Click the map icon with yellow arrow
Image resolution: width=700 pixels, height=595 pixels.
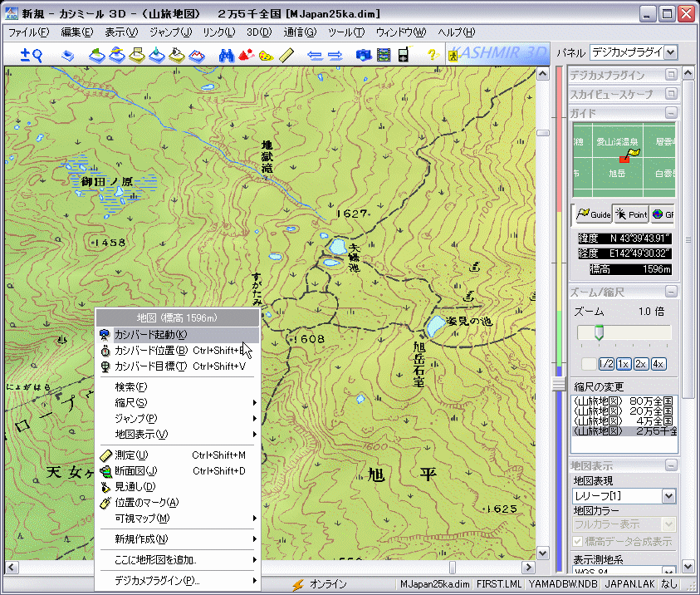pos(117,55)
